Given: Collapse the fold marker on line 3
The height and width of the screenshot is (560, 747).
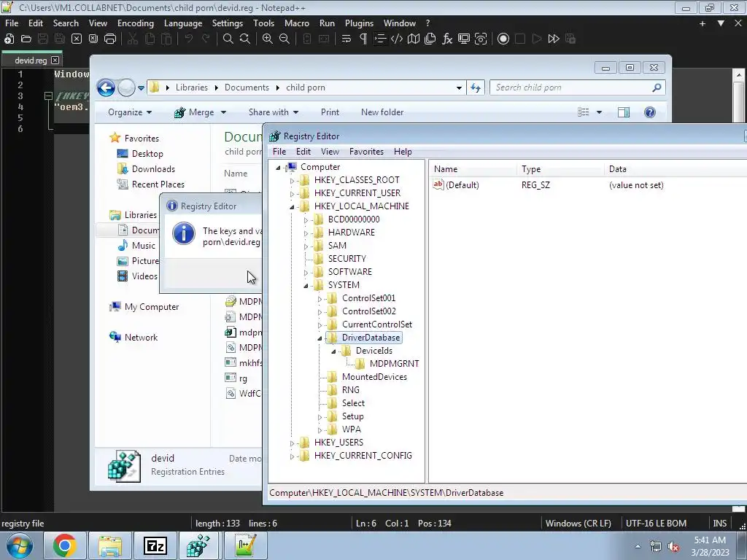Looking at the screenshot, I should click(48, 96).
